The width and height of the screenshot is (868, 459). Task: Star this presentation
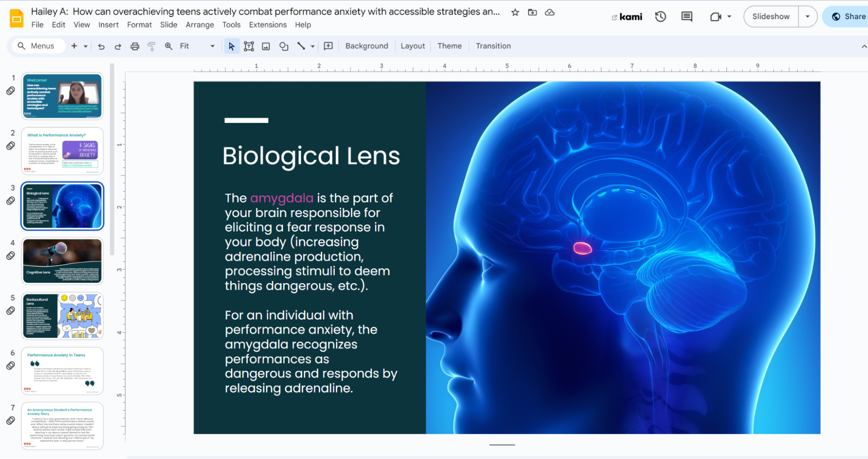tap(515, 13)
